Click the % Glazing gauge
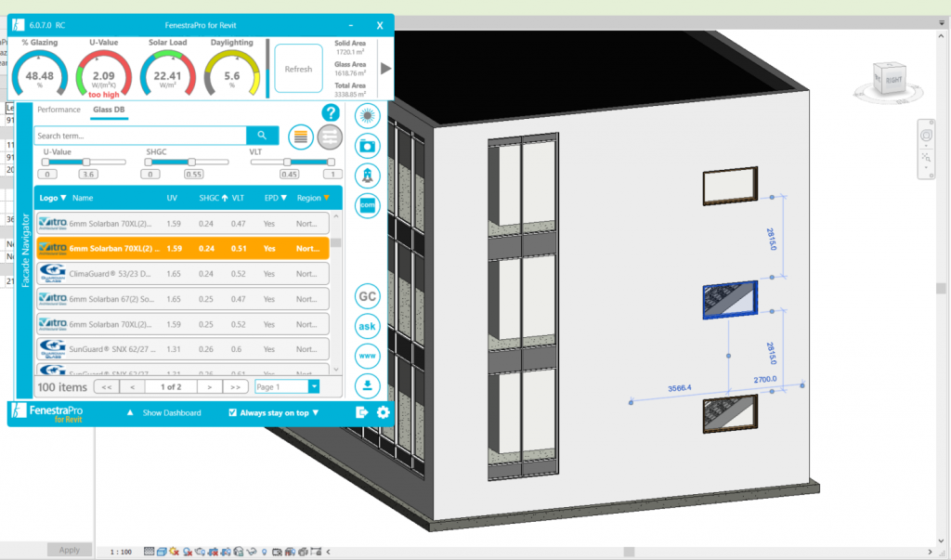Viewport: 951px width, 560px height. 39,72
